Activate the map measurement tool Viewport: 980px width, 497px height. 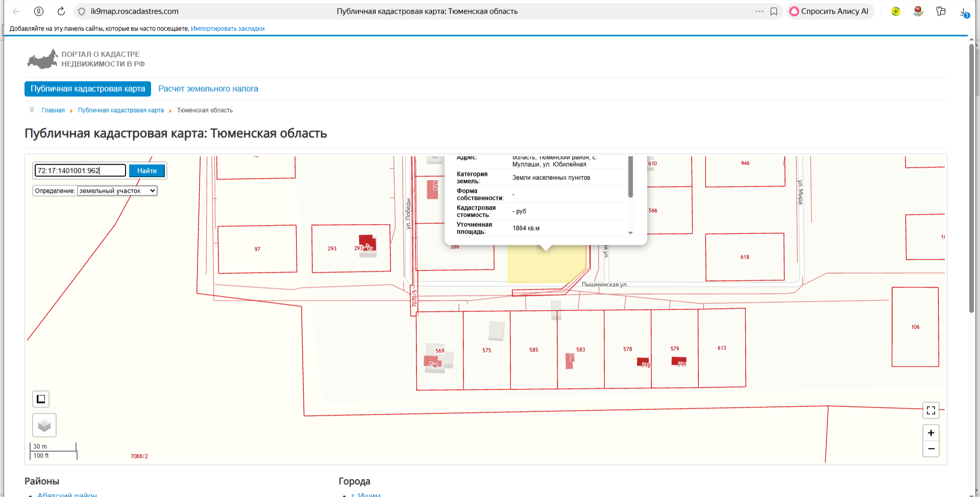(41, 399)
